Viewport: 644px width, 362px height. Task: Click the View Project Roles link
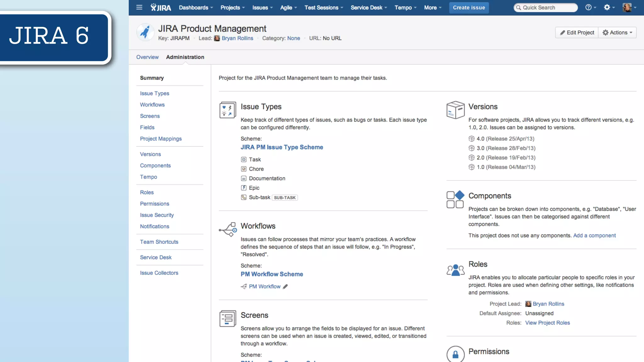click(547, 323)
